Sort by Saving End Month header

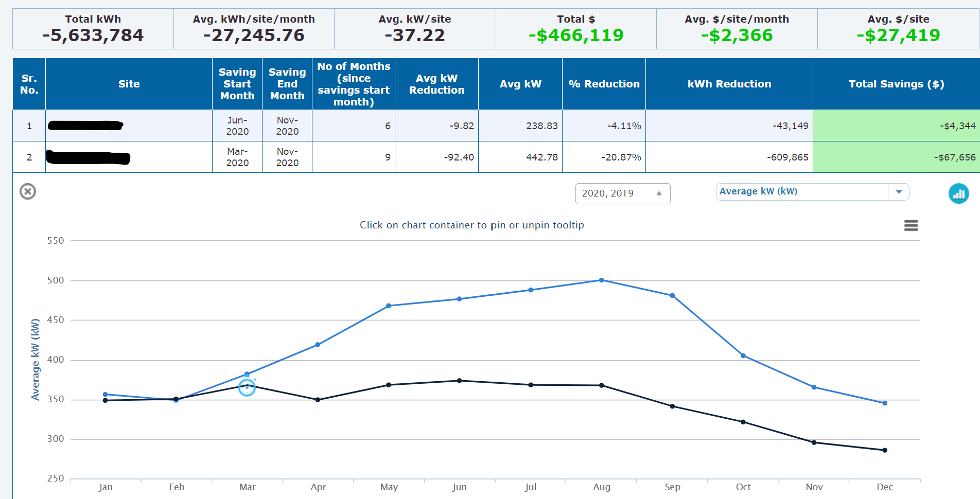tap(287, 84)
